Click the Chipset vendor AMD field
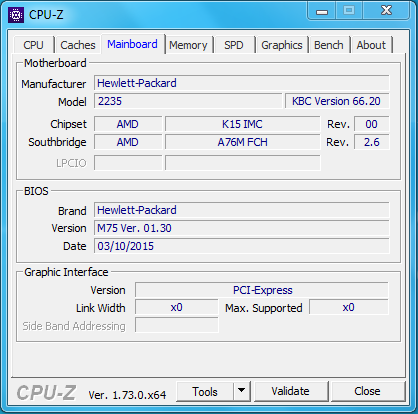The image size is (418, 414). tap(128, 124)
